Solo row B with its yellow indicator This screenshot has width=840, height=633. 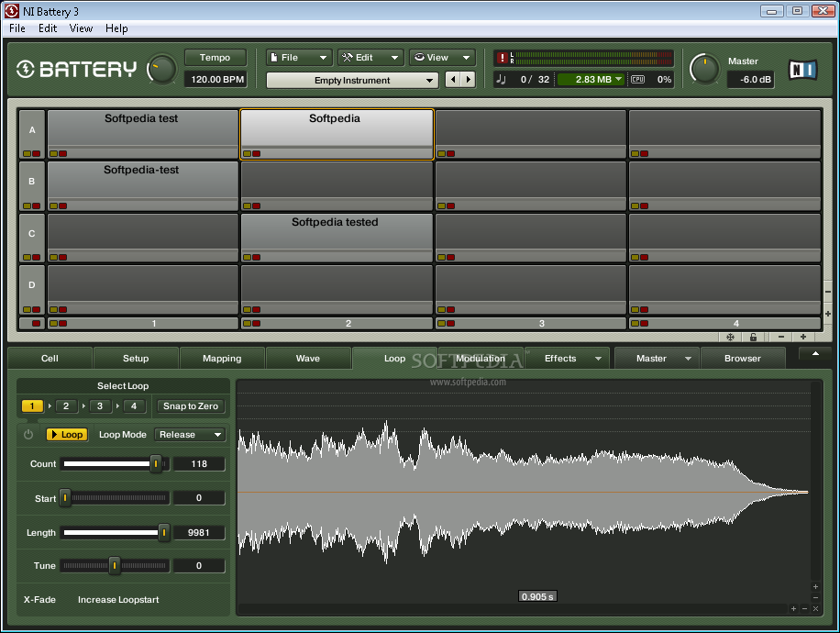coord(27,205)
